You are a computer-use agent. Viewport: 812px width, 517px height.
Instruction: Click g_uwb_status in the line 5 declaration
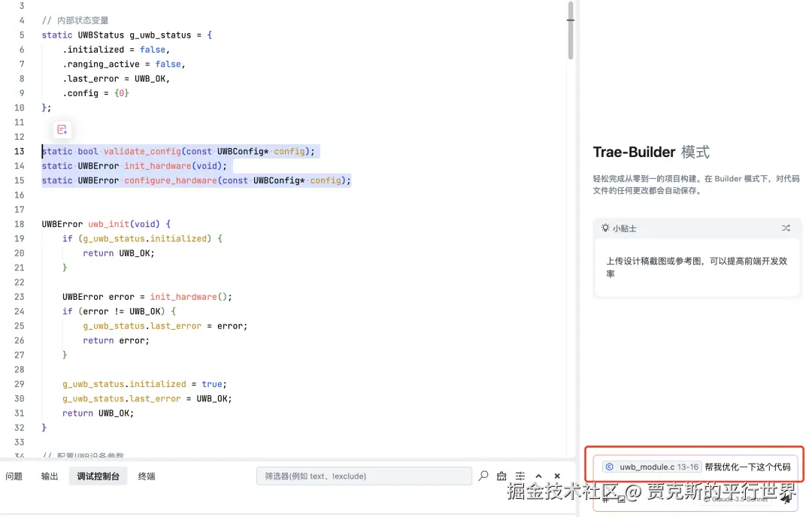160,35
